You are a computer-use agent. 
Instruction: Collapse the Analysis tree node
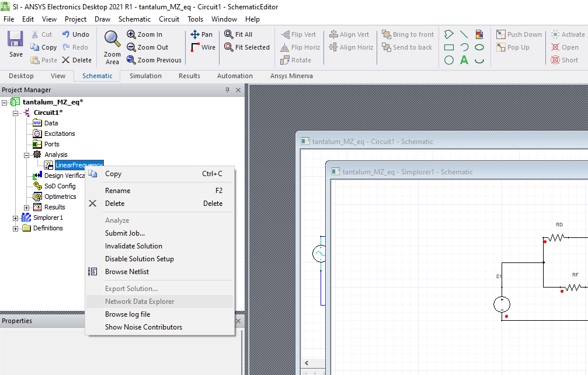(x=26, y=155)
